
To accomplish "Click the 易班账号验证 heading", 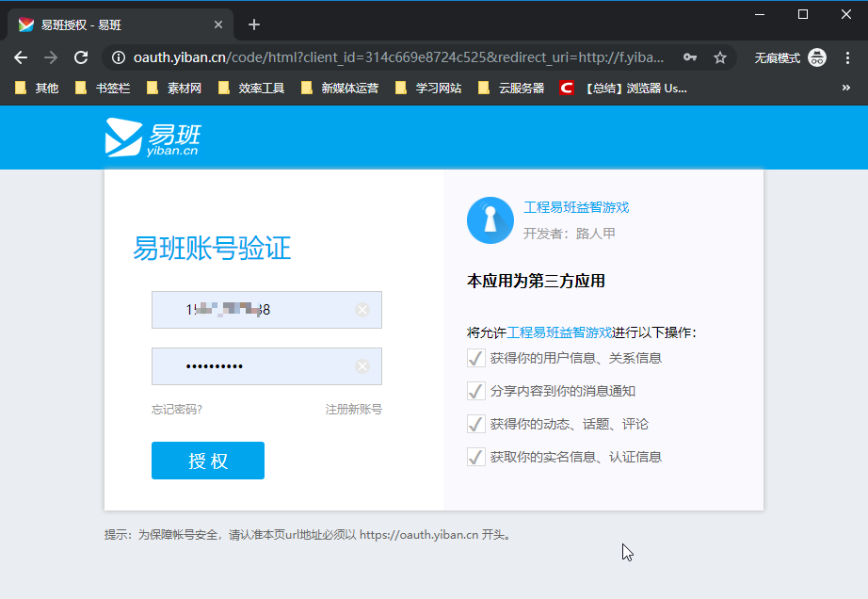I will (212, 248).
